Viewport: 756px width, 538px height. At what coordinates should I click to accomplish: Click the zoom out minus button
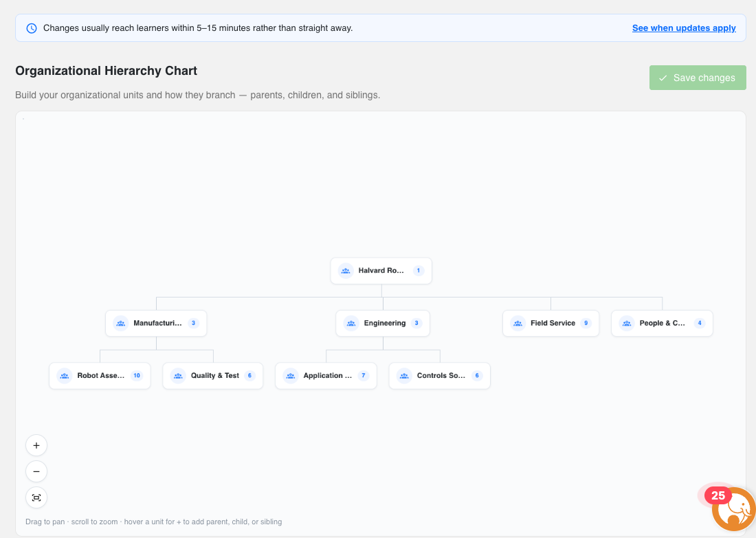[36, 471]
